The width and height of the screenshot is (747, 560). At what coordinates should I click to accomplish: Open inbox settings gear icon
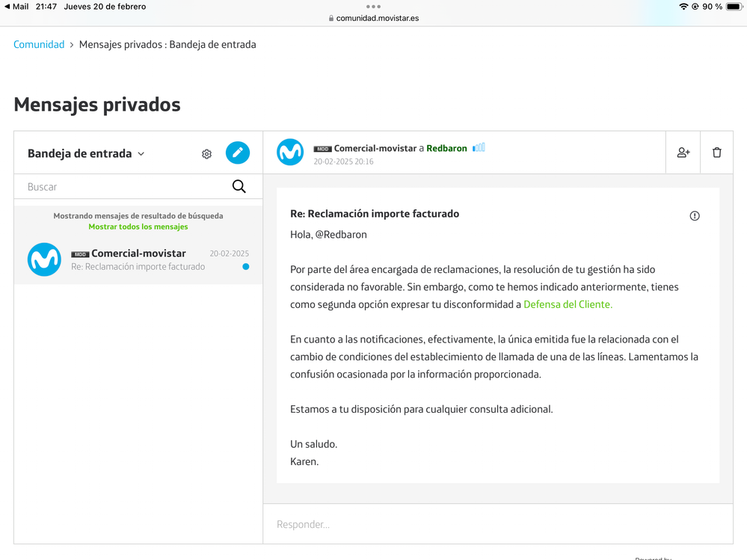[206, 154]
